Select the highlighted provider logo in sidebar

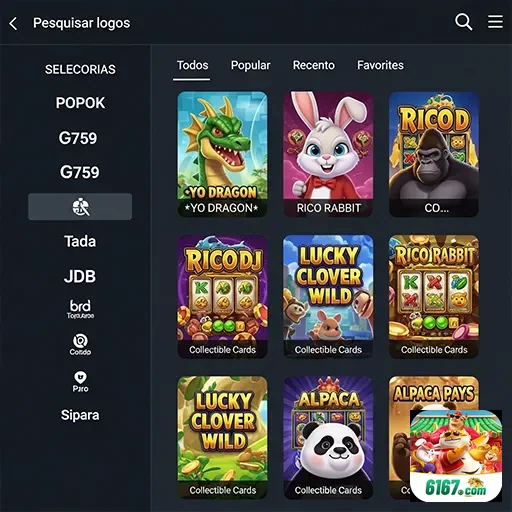tap(80, 206)
